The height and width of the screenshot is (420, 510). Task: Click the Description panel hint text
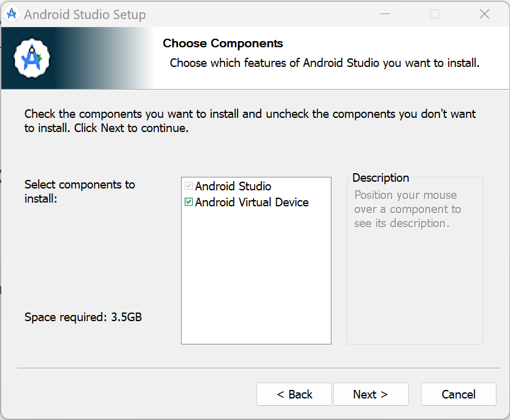click(408, 209)
